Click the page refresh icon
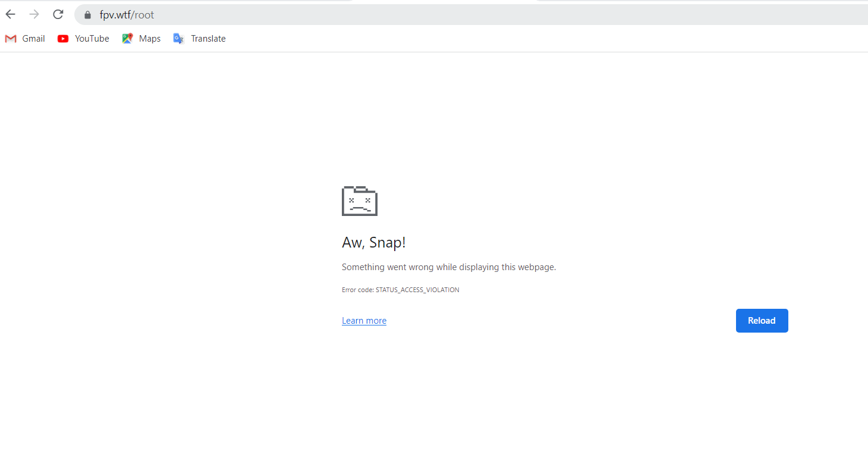The height and width of the screenshot is (451, 868). point(58,14)
